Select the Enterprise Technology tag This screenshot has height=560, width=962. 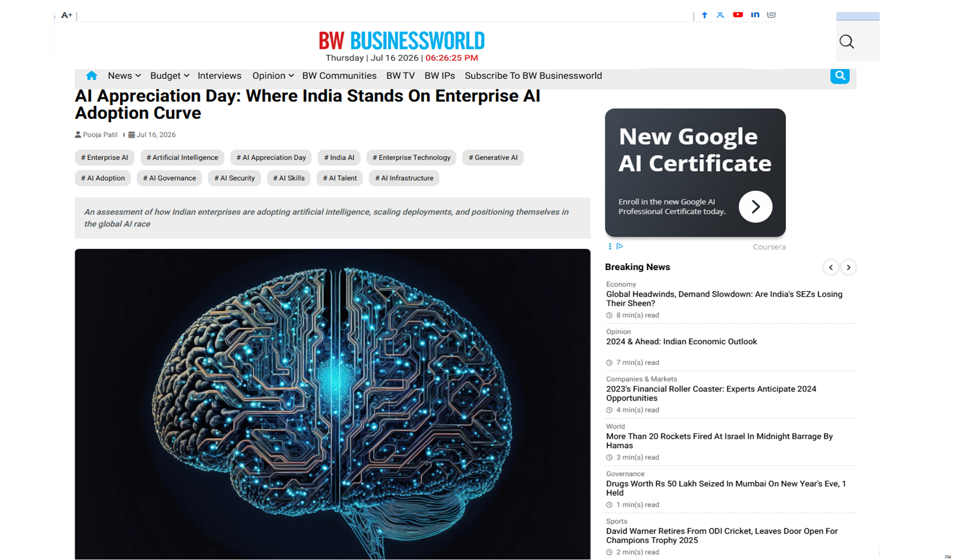pyautogui.click(x=411, y=158)
